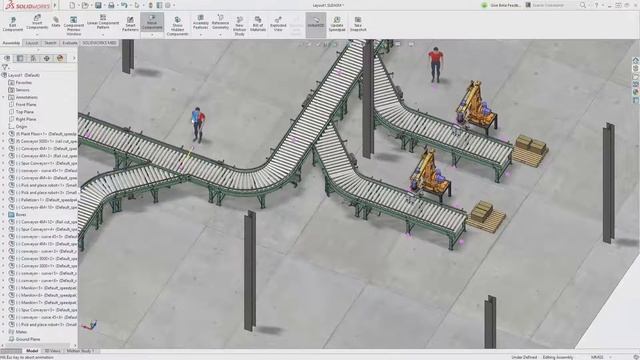Click Take Snapshot tool
Viewport: 640px width, 360px height.
pyautogui.click(x=358, y=24)
